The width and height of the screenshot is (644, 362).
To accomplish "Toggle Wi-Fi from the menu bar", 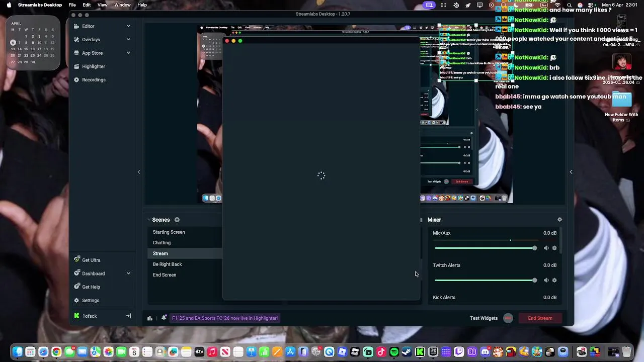I will point(557,5).
